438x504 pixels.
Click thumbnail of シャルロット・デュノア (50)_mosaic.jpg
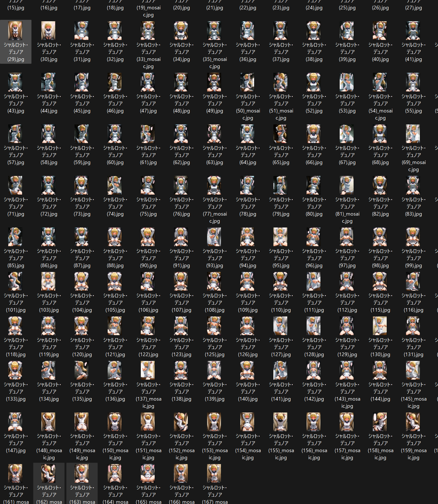(247, 82)
